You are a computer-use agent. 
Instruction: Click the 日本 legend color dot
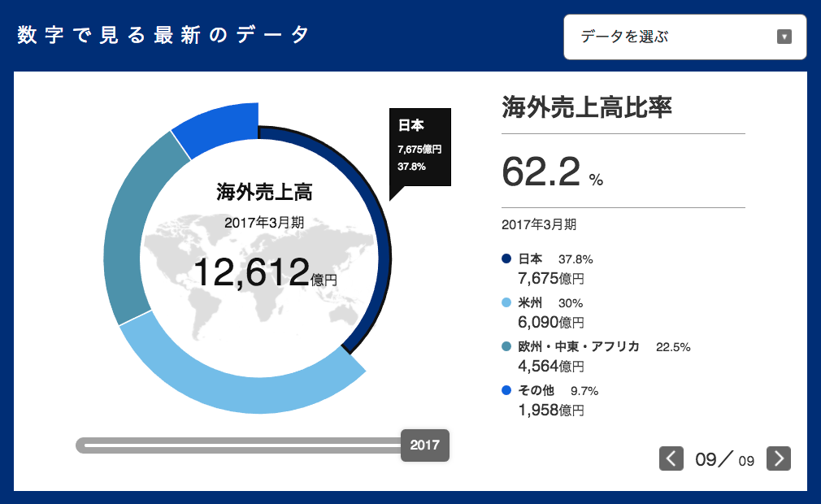click(506, 259)
